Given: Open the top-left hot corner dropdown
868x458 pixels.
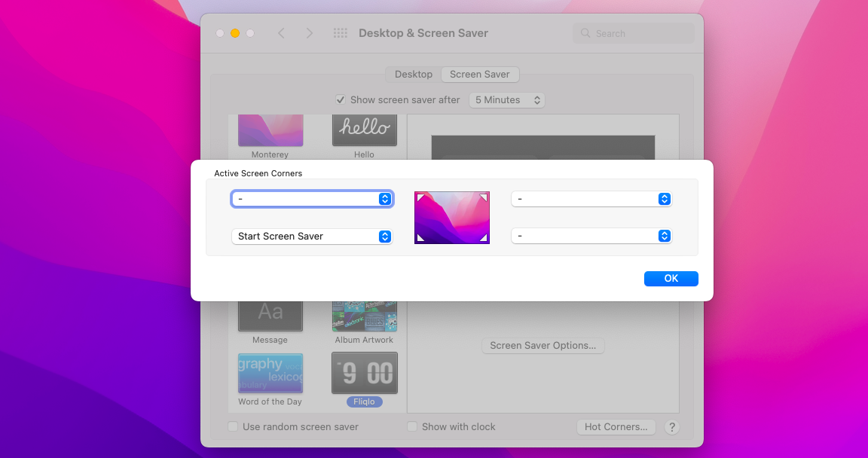Looking at the screenshot, I should point(312,199).
